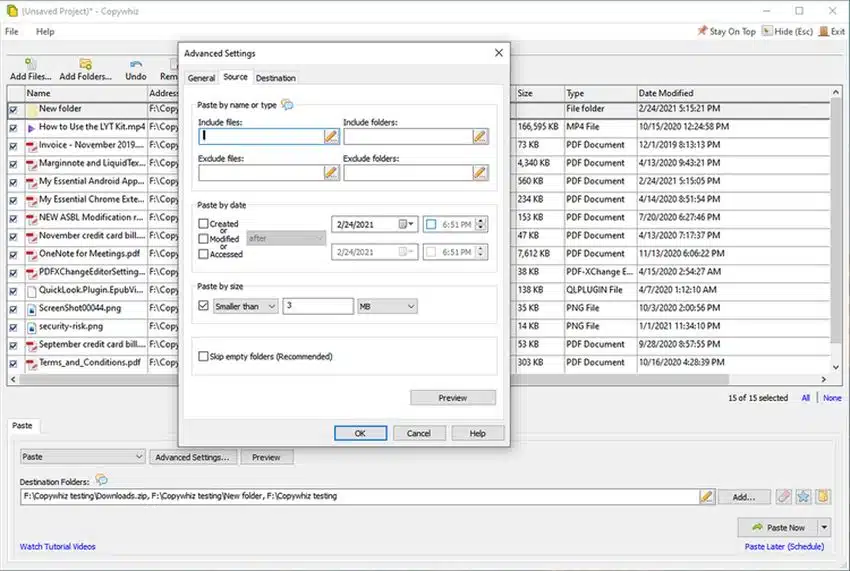This screenshot has width=850, height=571.
Task: Open the Paste Later (Schedule) link
Action: pos(784,547)
